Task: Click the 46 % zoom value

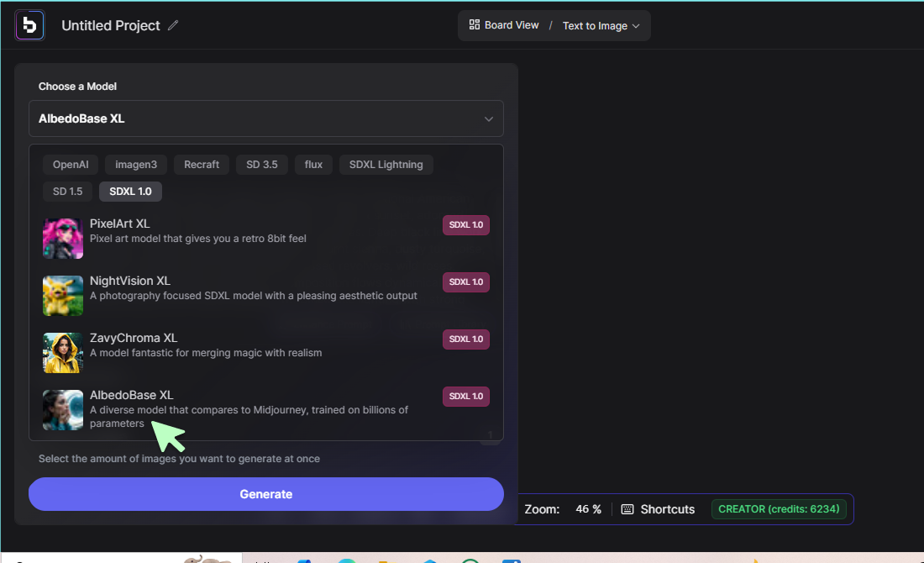Action: 588,508
